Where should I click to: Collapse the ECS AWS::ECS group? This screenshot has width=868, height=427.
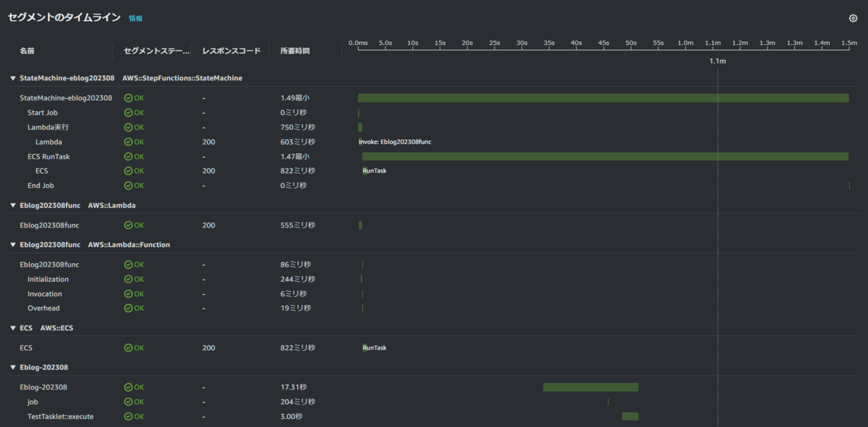(x=12, y=327)
